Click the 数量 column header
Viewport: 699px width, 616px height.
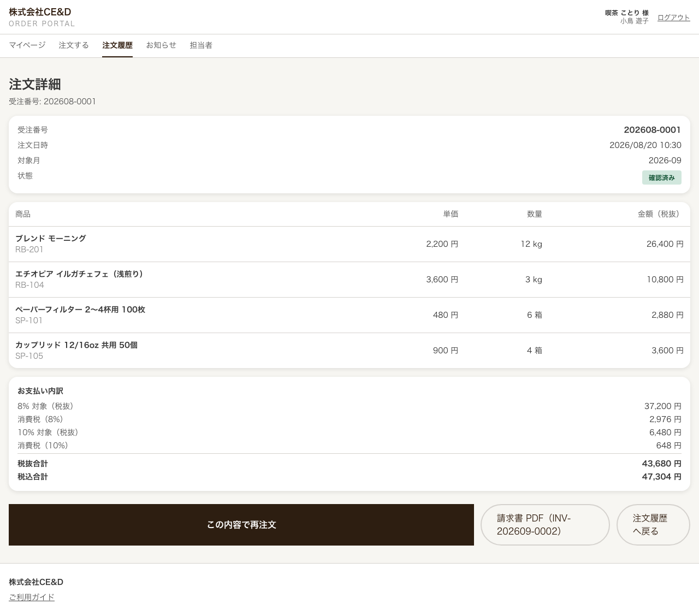535,214
